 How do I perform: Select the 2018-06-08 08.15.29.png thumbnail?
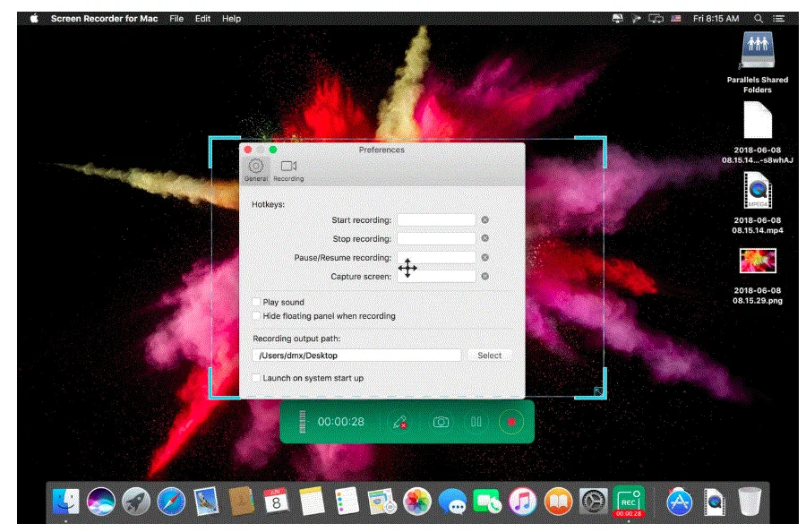(x=758, y=261)
